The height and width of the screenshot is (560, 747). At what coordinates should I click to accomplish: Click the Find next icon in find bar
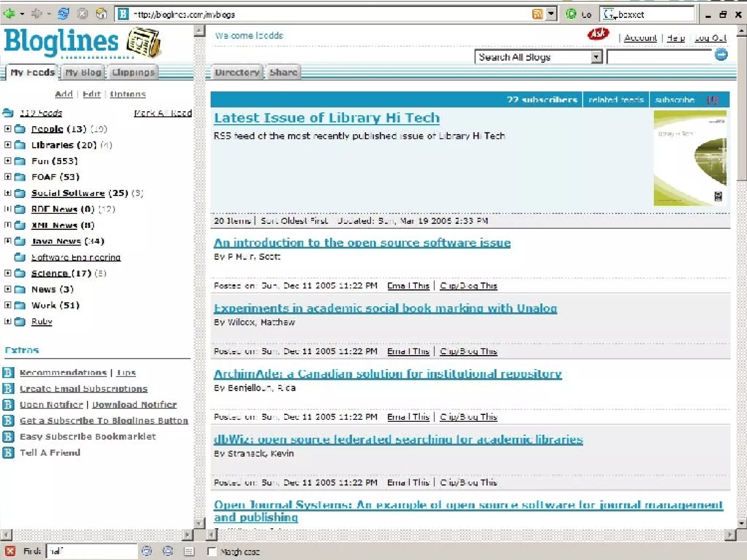(x=147, y=551)
